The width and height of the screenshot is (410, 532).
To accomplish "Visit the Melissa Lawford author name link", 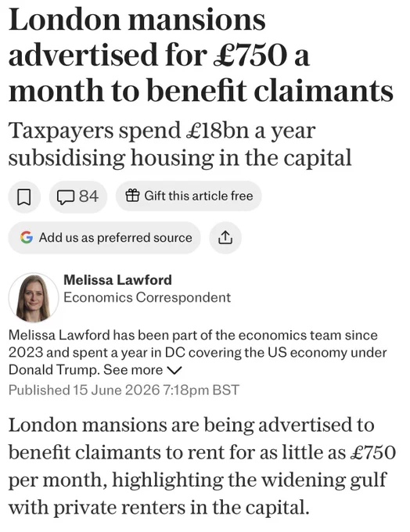I will 118,280.
